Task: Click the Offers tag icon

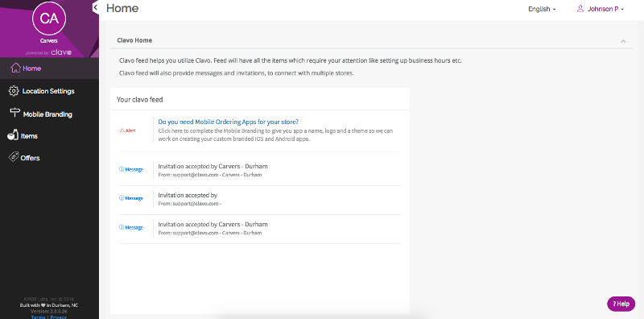Action: (x=14, y=156)
